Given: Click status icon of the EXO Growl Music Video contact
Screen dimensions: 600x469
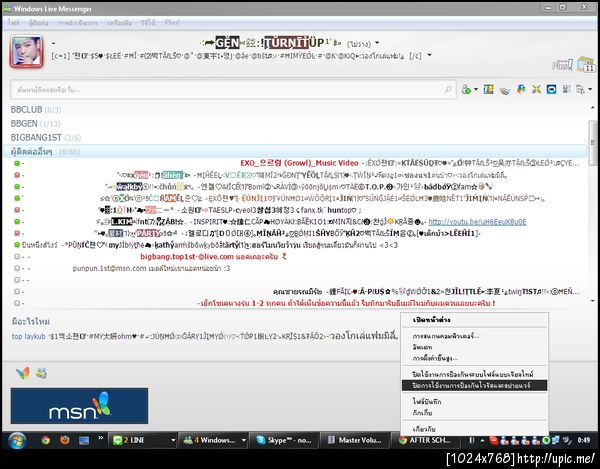Looking at the screenshot, I should point(17,163).
